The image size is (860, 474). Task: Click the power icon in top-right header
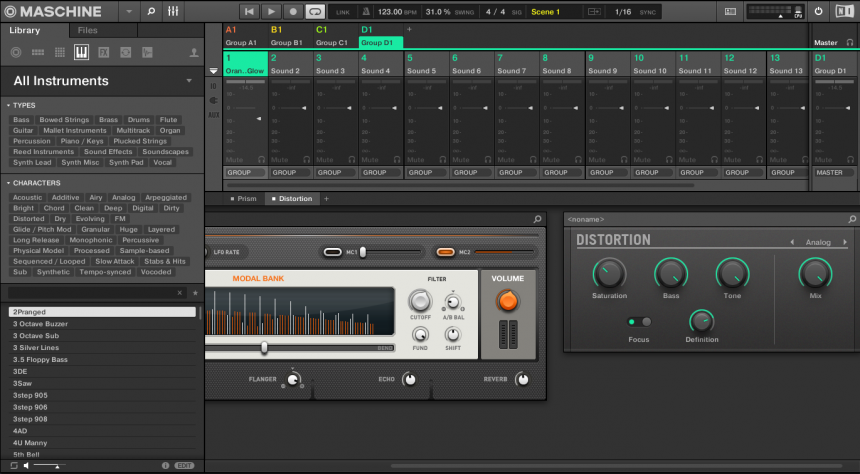pyautogui.click(x=819, y=11)
